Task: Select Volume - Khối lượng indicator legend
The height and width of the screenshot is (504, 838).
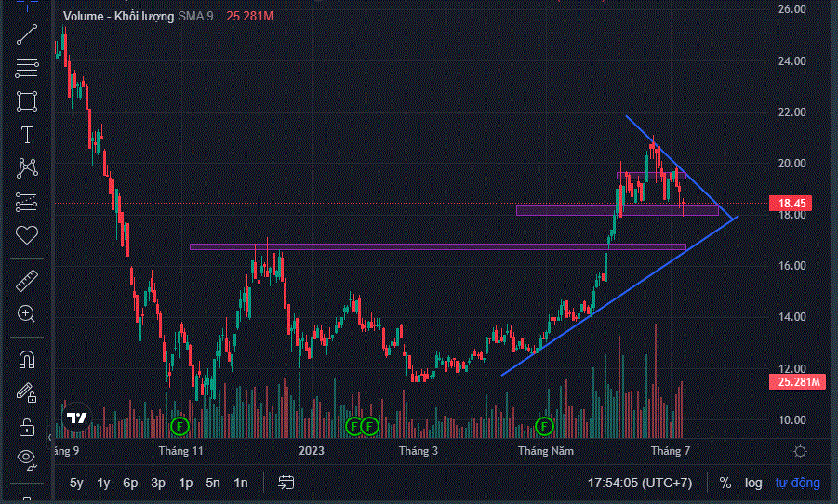Action: click(x=118, y=16)
